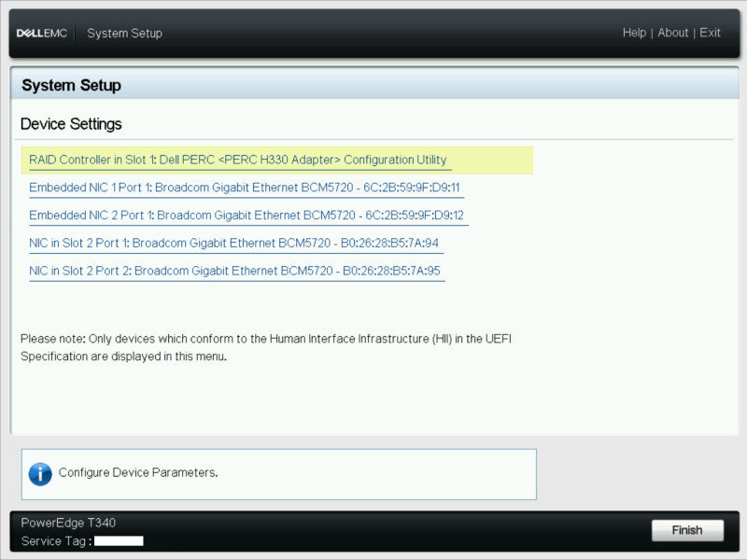The width and height of the screenshot is (747, 560).
Task: Click the Service Tag label
Action: coord(56,541)
